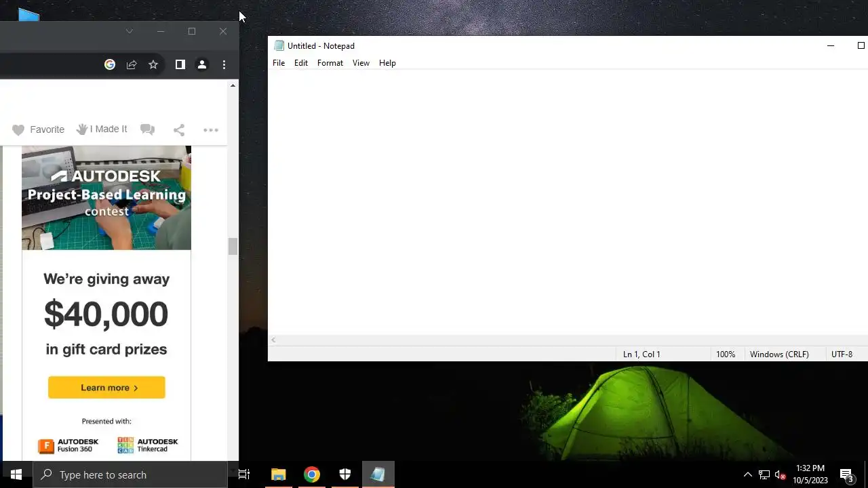This screenshot has height=488, width=868.
Task: Click the yellow Learn more button
Action: pyautogui.click(x=106, y=388)
